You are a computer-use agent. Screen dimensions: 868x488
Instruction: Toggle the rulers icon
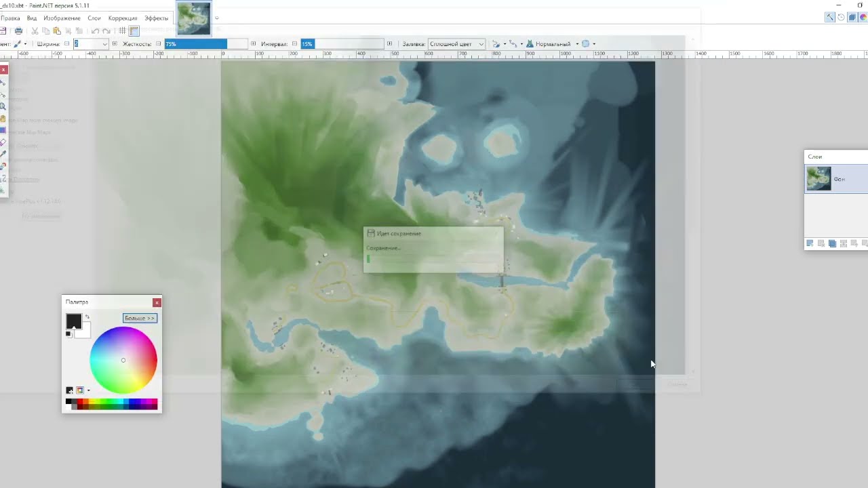134,30
